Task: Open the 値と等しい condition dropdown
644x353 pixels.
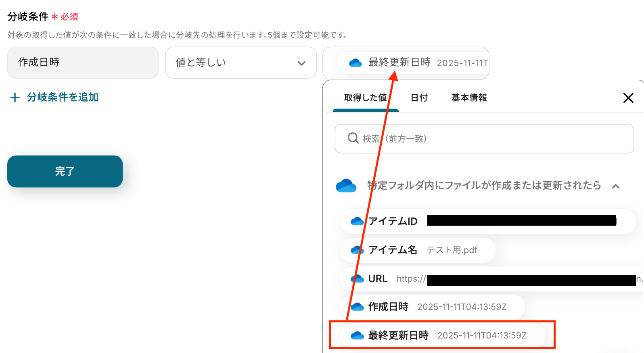Action: [241, 62]
